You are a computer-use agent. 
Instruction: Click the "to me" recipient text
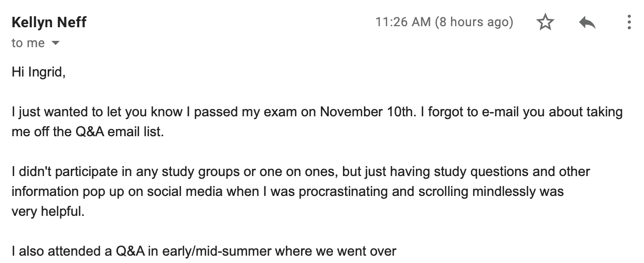[28, 43]
